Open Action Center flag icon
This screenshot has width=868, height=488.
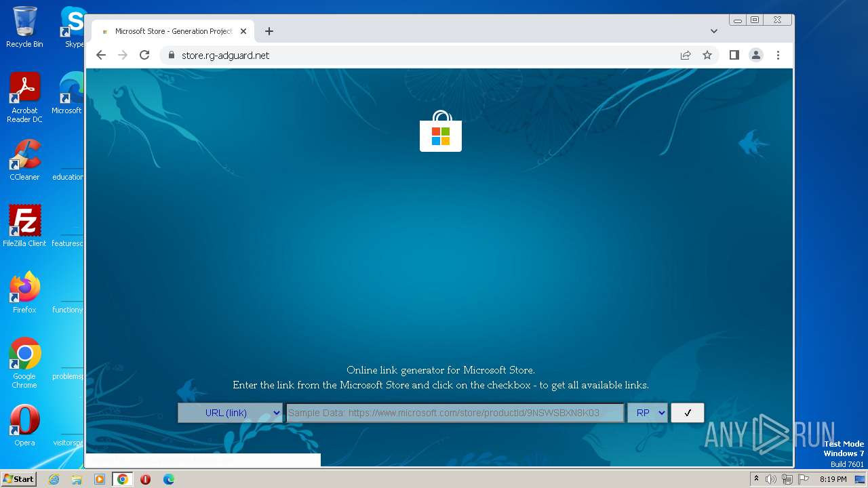coord(803,479)
